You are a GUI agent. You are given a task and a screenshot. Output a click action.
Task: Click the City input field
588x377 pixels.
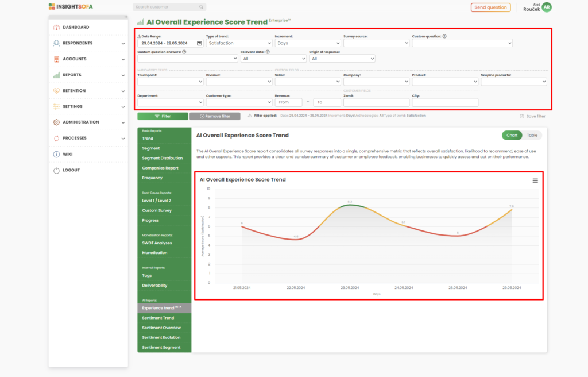pos(444,102)
